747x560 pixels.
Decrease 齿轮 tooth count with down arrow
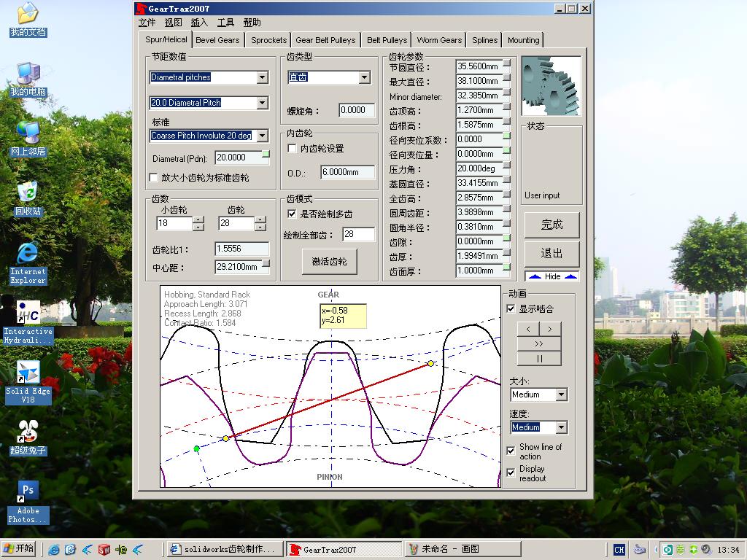(x=260, y=227)
